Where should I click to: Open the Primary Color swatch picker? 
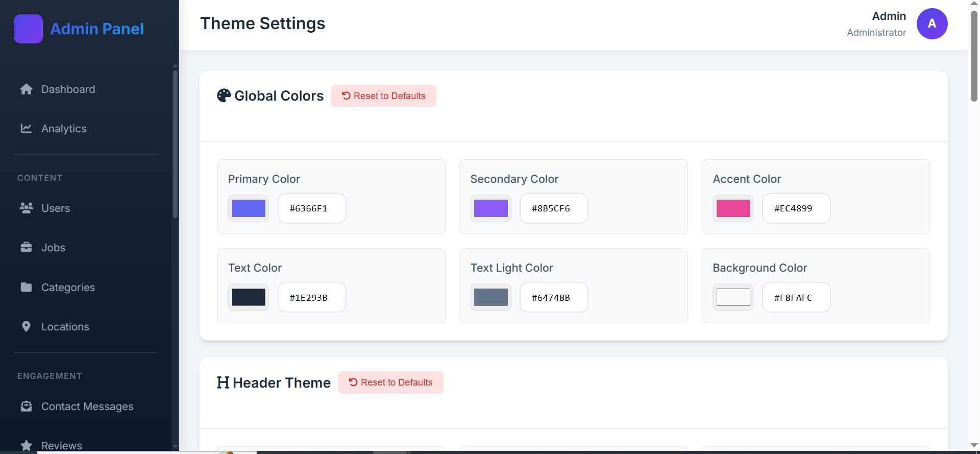click(249, 208)
